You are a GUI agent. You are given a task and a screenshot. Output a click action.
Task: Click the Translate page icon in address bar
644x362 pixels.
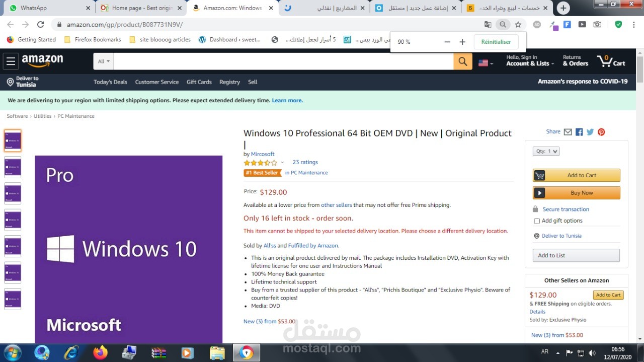(x=488, y=24)
